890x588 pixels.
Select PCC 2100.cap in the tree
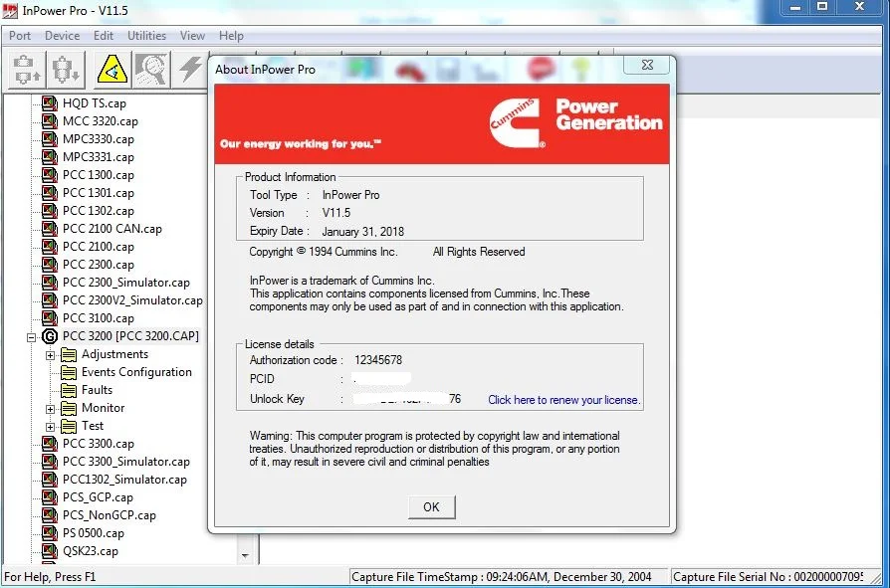pos(99,247)
